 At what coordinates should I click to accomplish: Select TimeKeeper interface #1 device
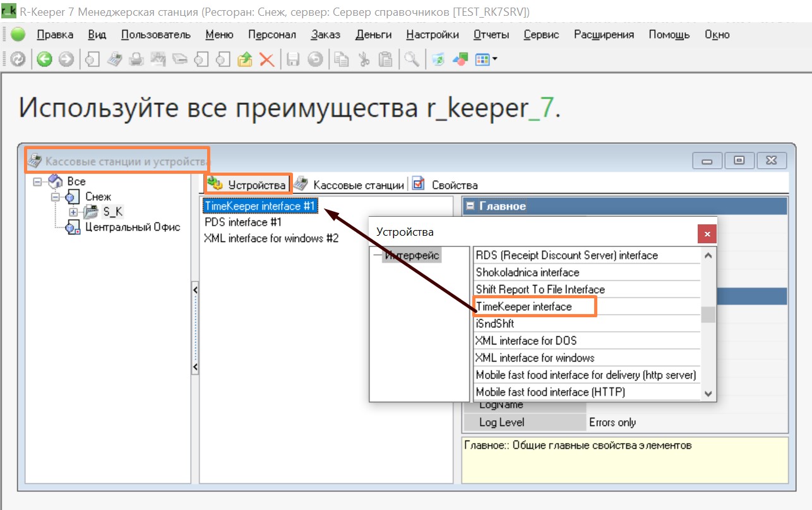click(260, 205)
